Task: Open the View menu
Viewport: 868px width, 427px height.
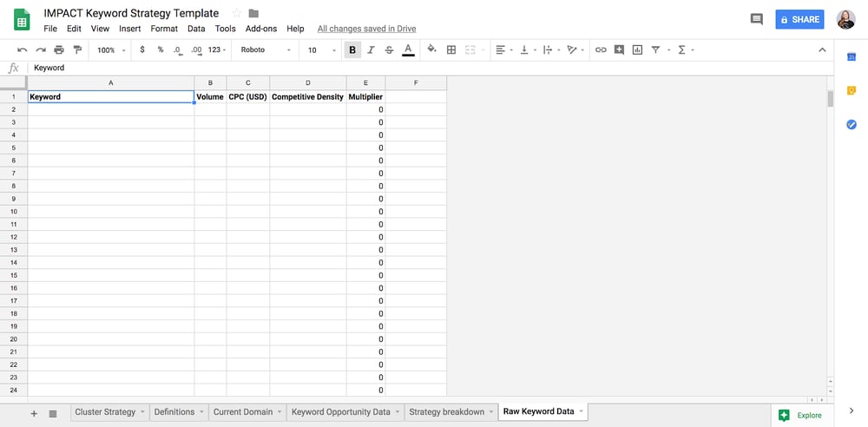Action: pyautogui.click(x=100, y=29)
